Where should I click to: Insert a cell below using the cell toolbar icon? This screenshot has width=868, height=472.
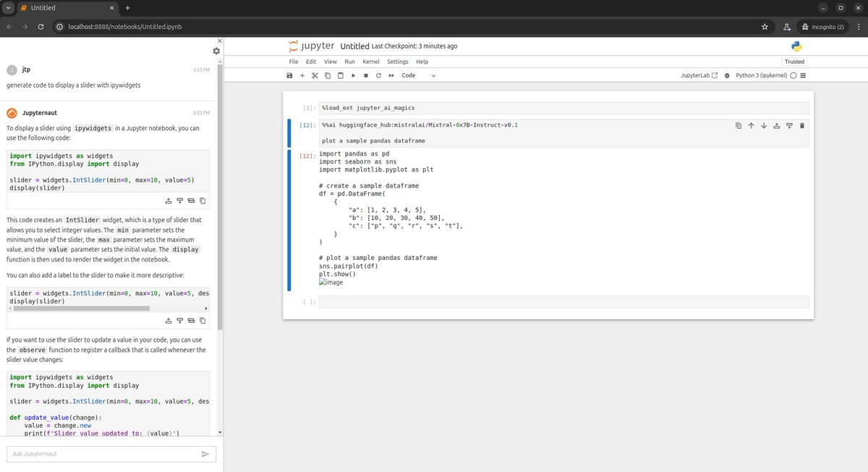pos(789,125)
